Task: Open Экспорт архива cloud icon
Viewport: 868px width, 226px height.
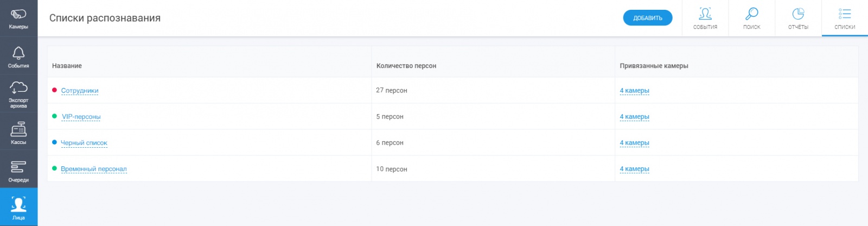Action: (18, 93)
